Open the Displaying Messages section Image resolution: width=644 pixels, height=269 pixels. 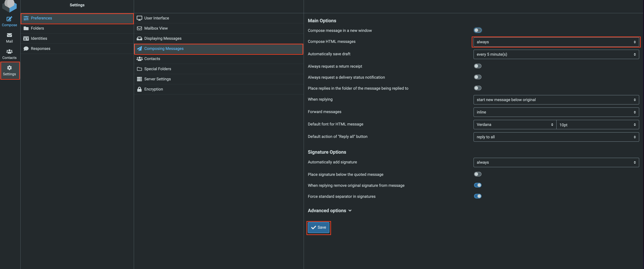219,38
